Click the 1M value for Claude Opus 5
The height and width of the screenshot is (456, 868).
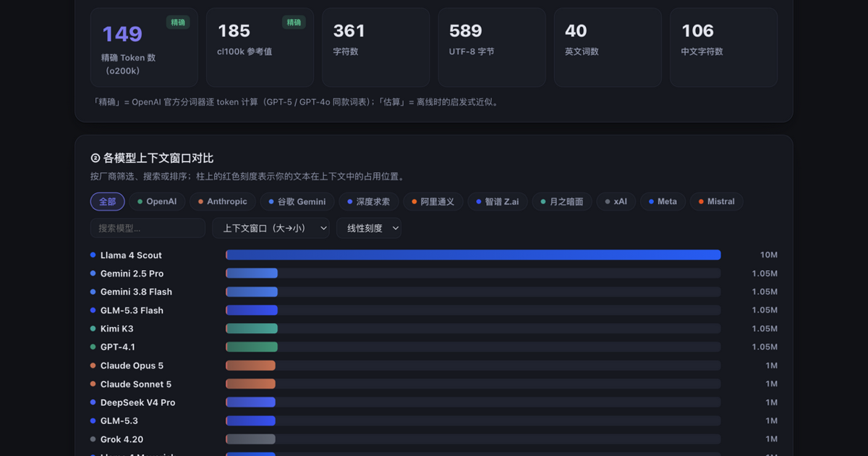pyautogui.click(x=772, y=366)
